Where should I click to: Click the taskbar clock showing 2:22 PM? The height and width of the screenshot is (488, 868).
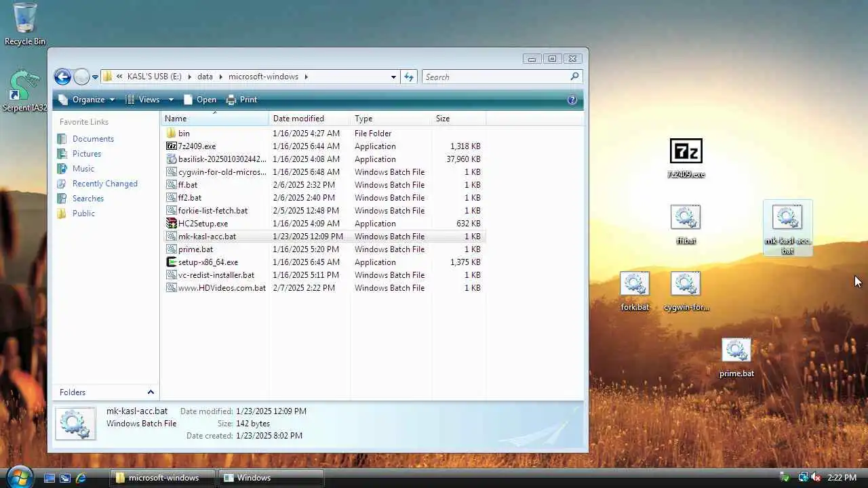(x=843, y=478)
